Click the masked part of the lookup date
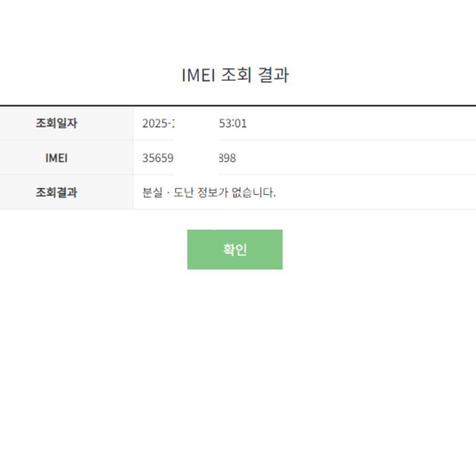 pyautogui.click(x=196, y=124)
